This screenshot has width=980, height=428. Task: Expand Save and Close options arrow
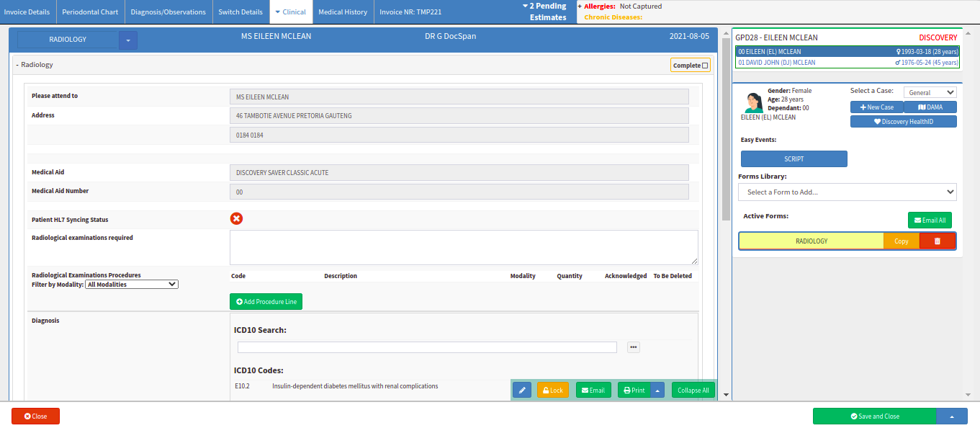[952, 416]
